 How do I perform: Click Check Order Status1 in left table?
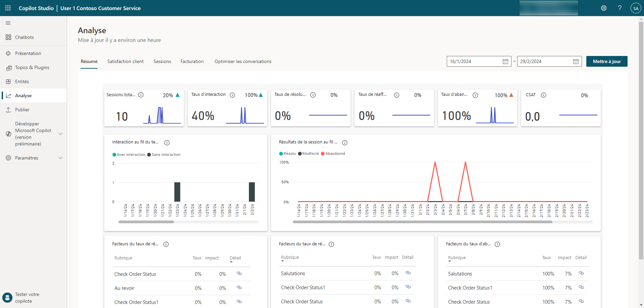click(137, 302)
